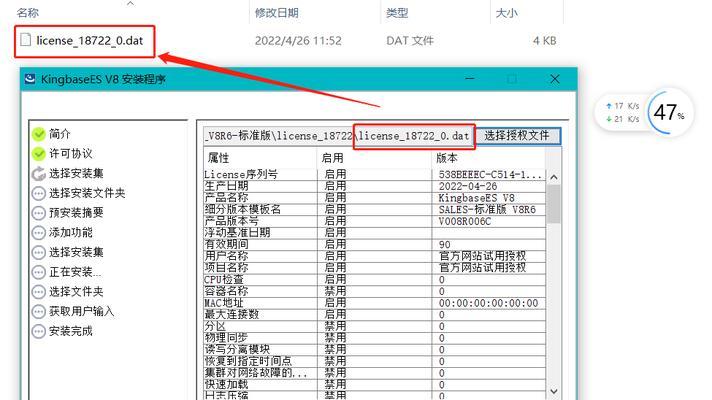Click the license_18722_0.dat file icon
Screen dimensions: 712x400
click(x=26, y=40)
